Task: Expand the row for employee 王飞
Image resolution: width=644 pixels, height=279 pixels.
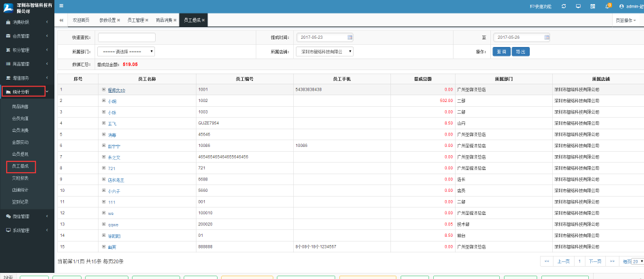Action: pyautogui.click(x=104, y=123)
